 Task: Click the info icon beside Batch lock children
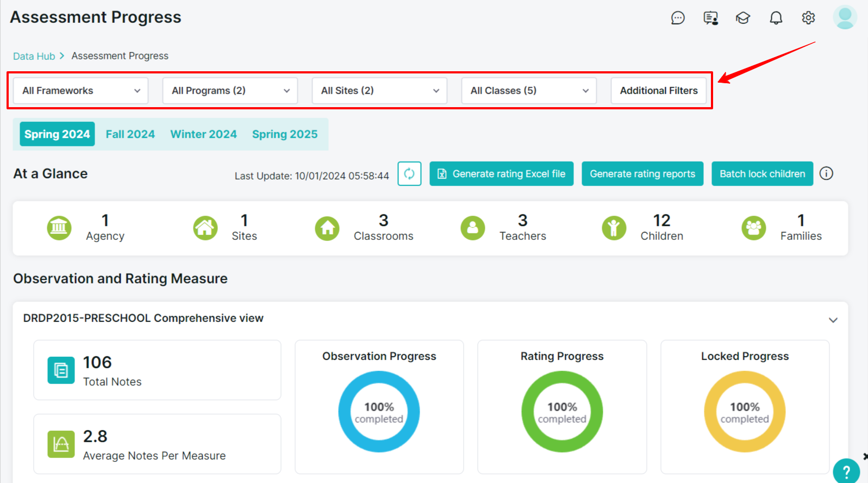tap(826, 174)
